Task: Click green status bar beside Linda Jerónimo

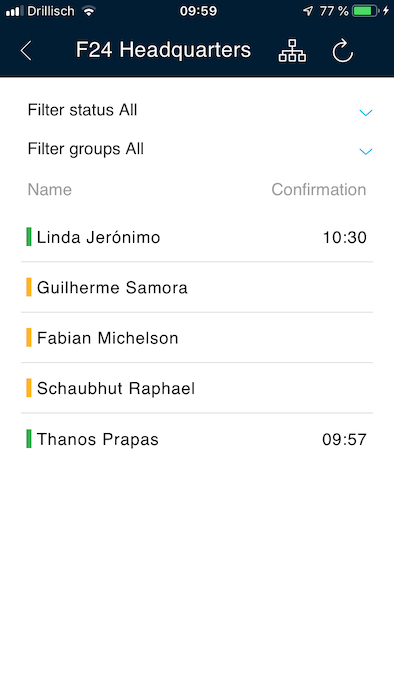Action: tap(29, 237)
